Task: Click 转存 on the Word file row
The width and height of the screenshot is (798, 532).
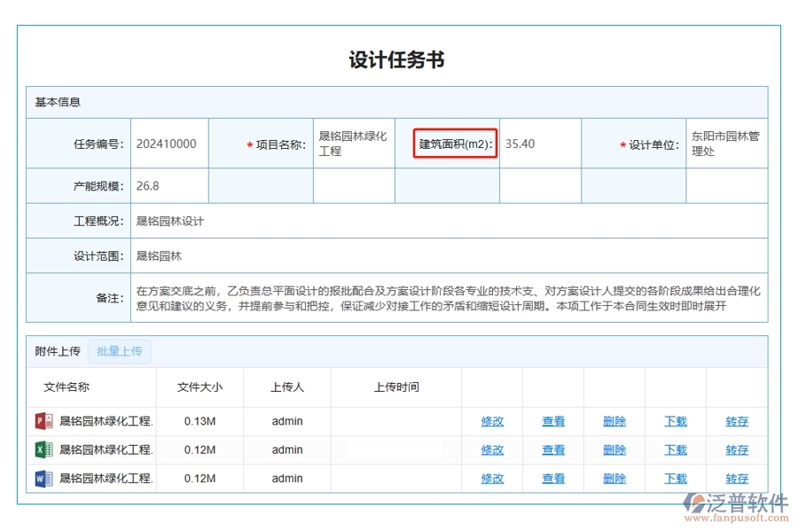Action: tap(736, 478)
